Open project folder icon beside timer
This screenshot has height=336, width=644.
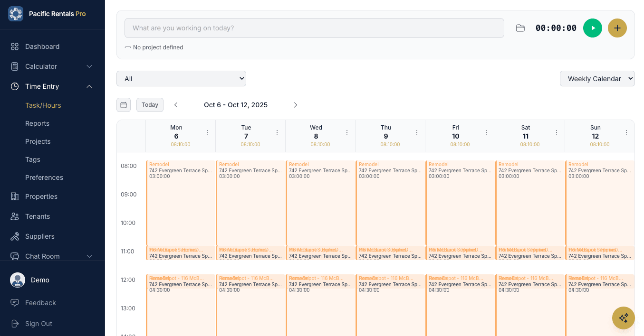coord(520,28)
